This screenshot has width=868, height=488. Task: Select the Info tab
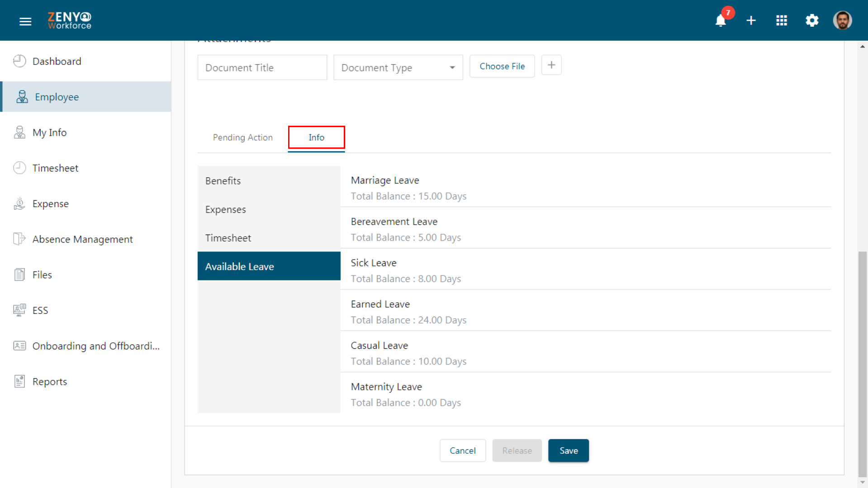point(317,137)
